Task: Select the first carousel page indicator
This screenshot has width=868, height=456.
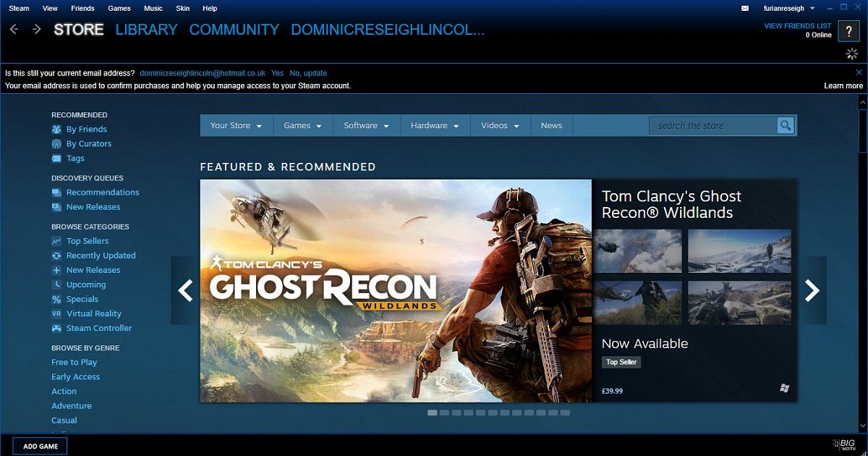Action: (x=432, y=413)
